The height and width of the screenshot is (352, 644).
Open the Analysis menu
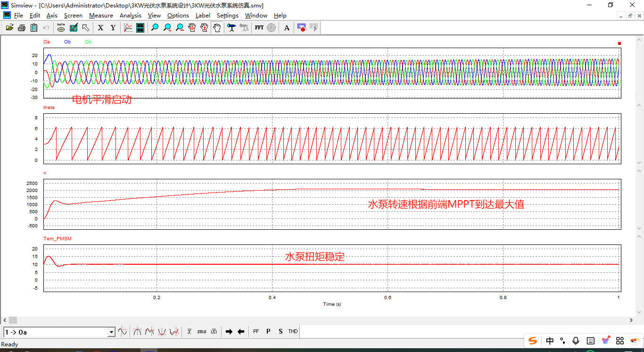coord(130,16)
